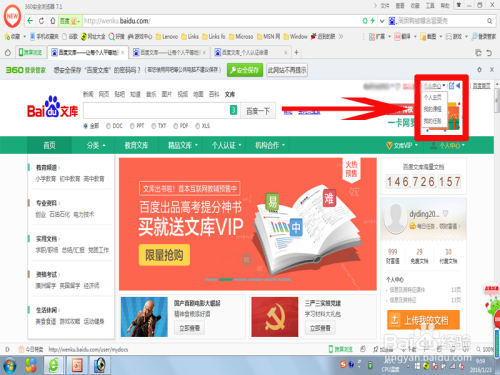Open the 网址大全 bookmark
Screen dimensions: 500x375
click(93, 36)
